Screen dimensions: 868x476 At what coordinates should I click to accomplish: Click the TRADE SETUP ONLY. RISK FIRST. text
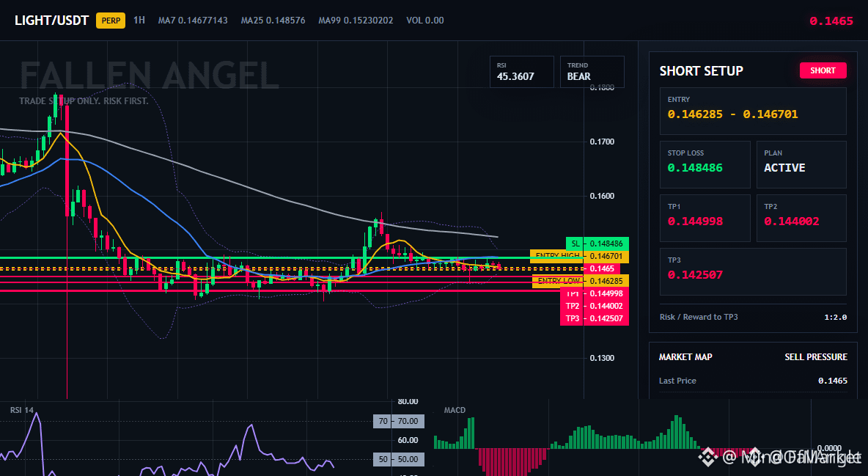(x=84, y=101)
